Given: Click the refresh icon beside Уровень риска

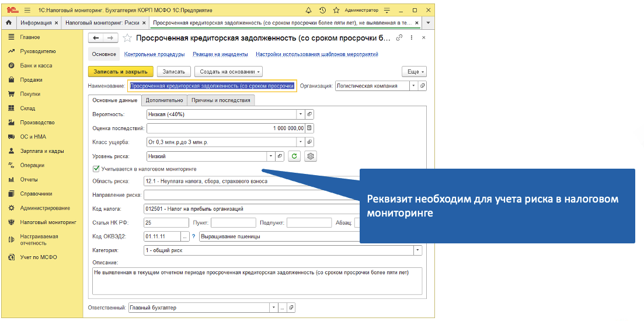Looking at the screenshot, I should [295, 156].
